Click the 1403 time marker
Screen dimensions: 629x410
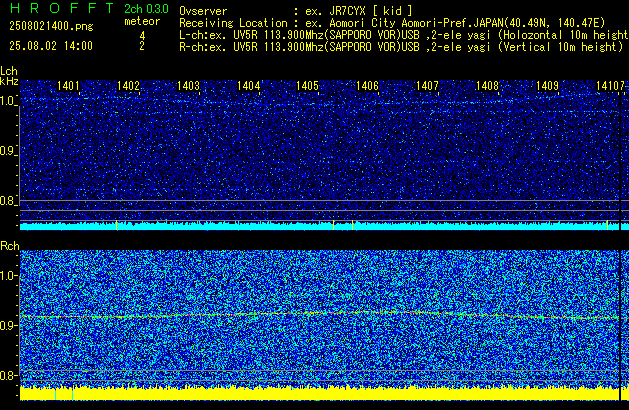point(188,86)
